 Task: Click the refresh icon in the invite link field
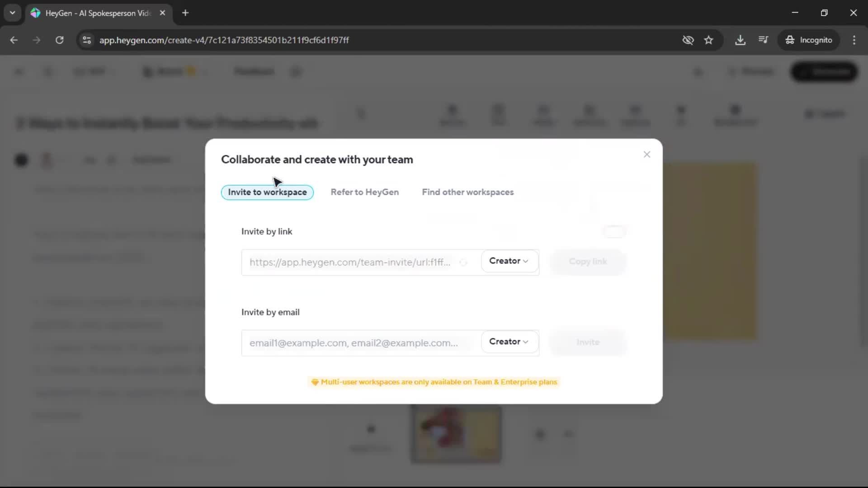[x=463, y=263]
